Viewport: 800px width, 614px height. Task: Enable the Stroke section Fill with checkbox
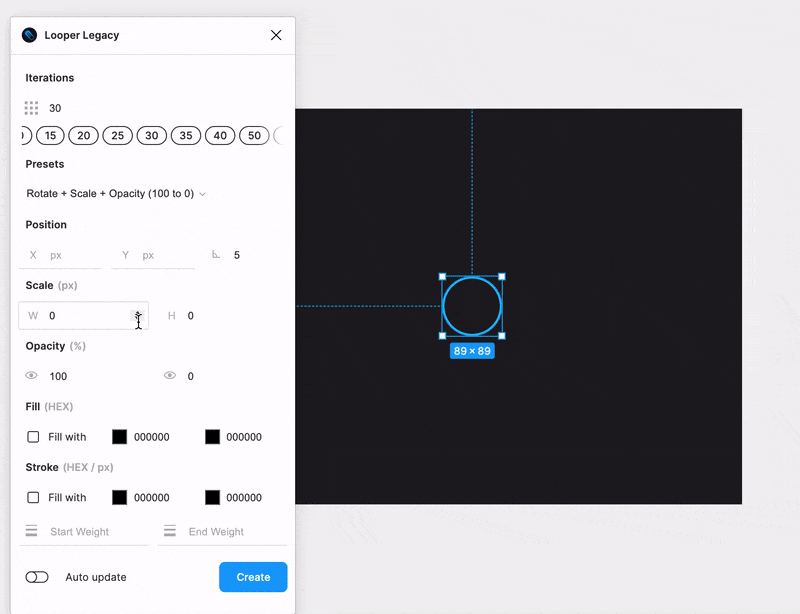tap(33, 498)
